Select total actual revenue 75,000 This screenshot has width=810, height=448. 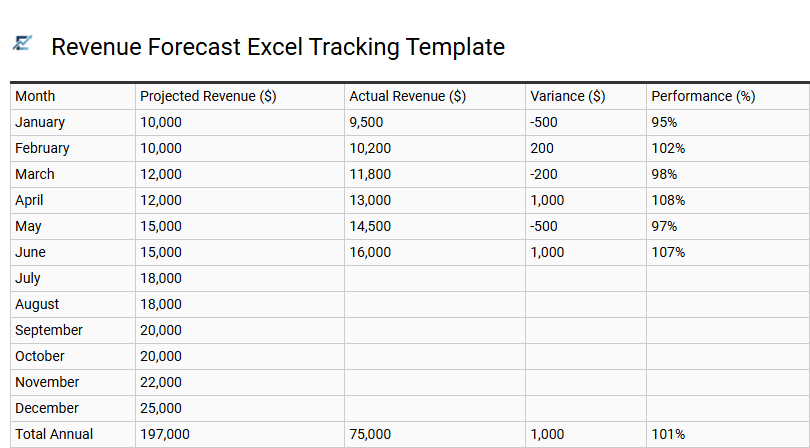[x=370, y=434]
